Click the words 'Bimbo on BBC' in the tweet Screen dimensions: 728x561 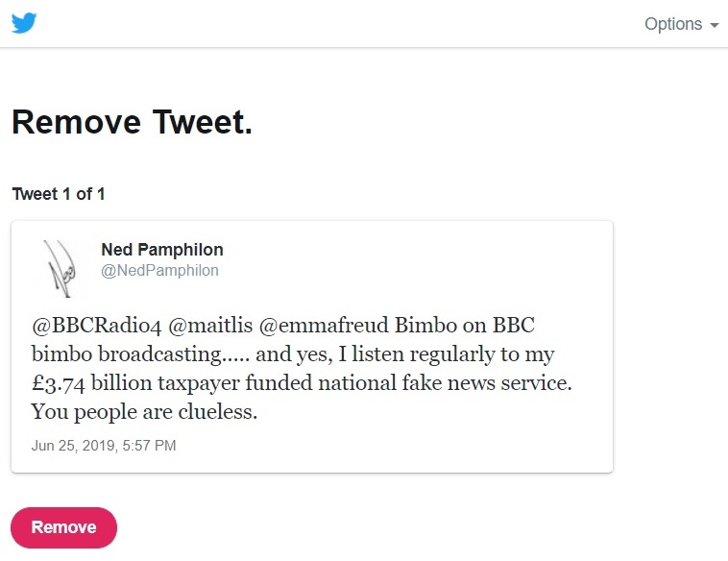tap(464, 325)
